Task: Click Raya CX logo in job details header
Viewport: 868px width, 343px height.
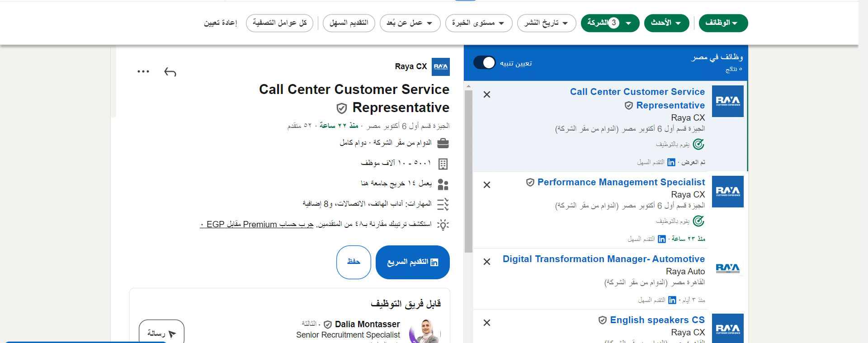Action: (441, 67)
